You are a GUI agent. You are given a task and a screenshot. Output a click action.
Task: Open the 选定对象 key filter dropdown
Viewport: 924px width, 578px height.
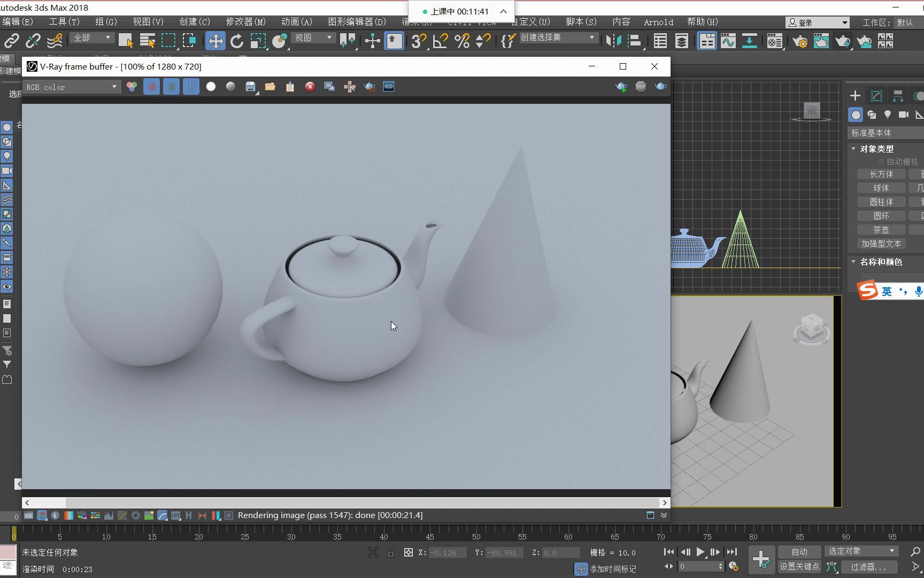click(861, 551)
